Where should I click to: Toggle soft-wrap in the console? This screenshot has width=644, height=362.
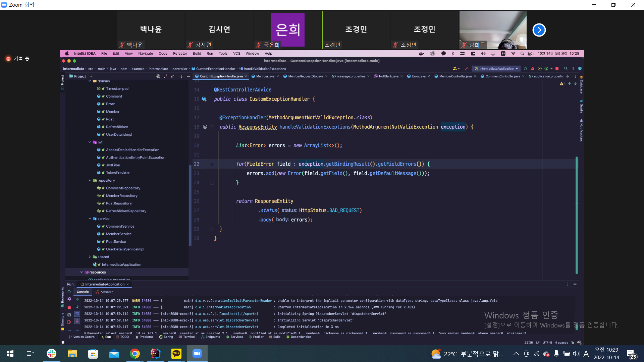click(x=77, y=314)
